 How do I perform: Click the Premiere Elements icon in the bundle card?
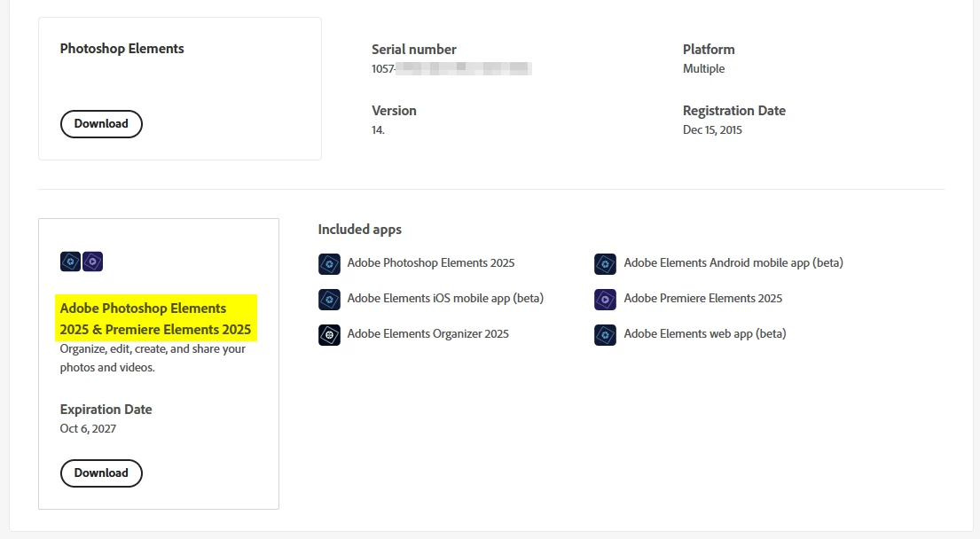point(92,261)
